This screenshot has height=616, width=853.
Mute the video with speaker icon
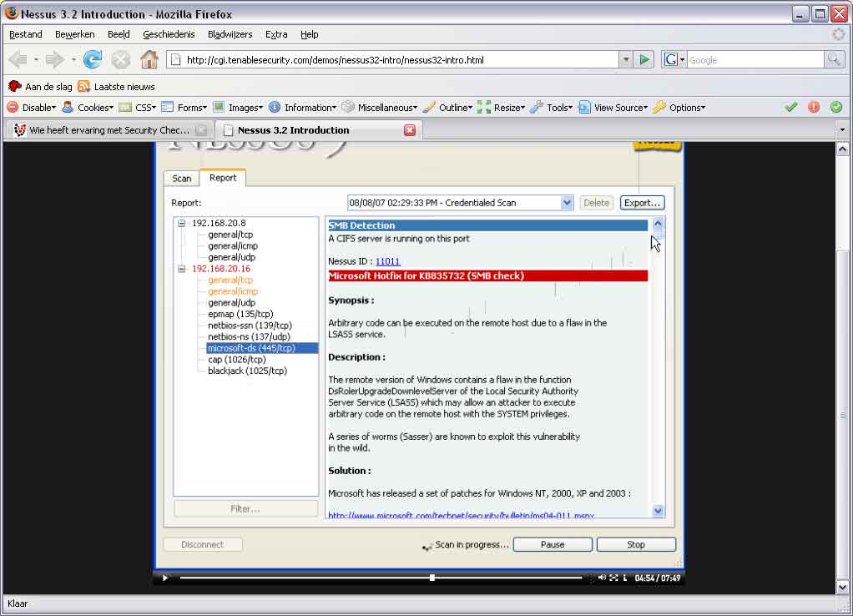(x=602, y=578)
